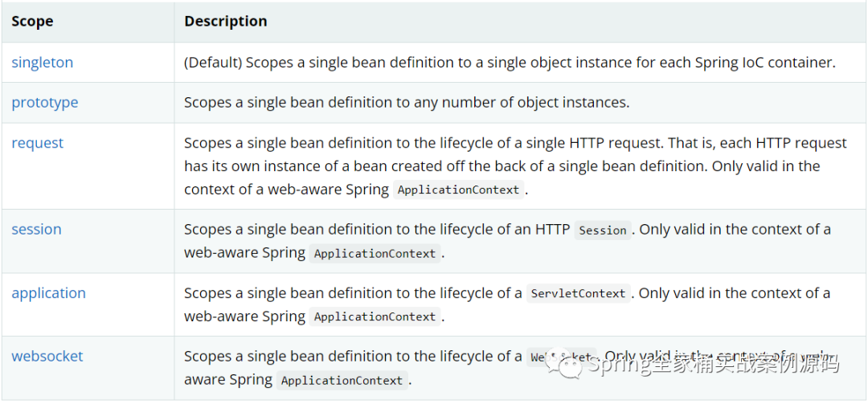Click the Session code label
This screenshot has height=404, width=868.
[x=602, y=231]
